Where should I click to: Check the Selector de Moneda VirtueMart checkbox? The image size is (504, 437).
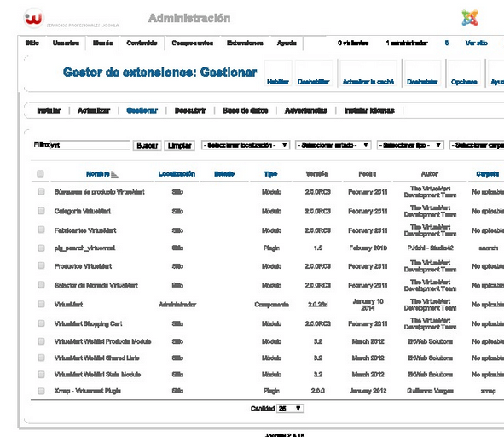41,285
